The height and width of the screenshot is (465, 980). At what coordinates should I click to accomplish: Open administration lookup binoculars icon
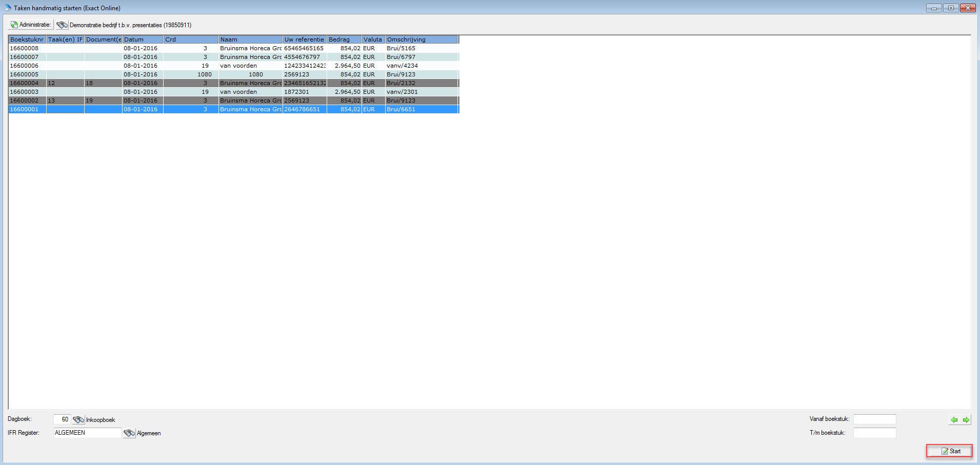coord(62,25)
